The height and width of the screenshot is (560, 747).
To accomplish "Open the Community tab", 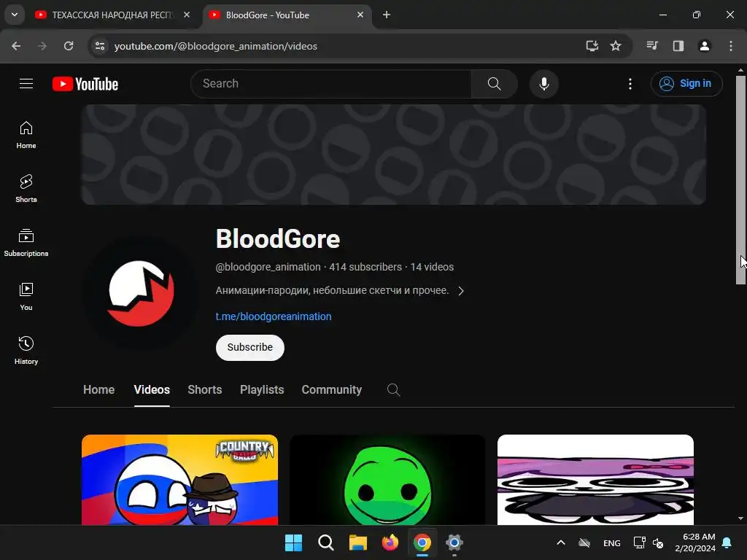I will 332,389.
